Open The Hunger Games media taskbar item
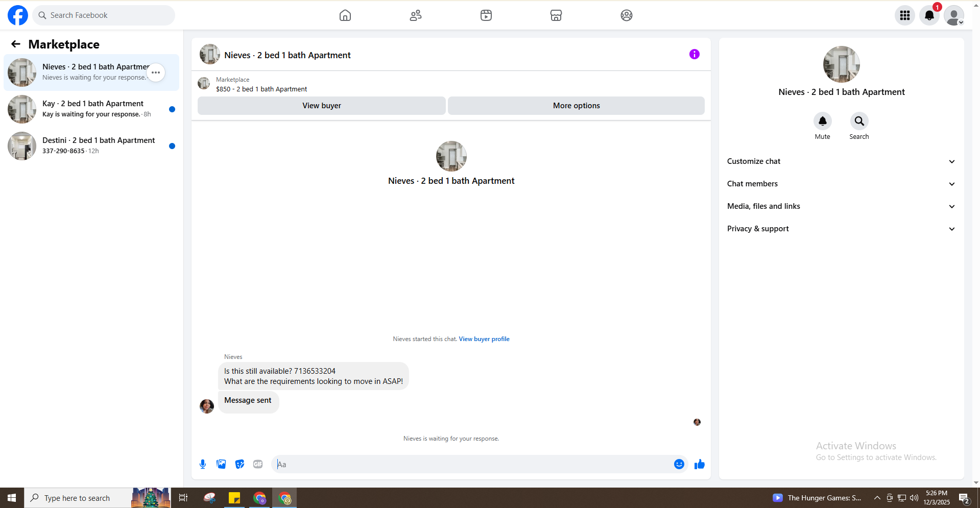Viewport: 980px width, 508px height. pos(817,498)
